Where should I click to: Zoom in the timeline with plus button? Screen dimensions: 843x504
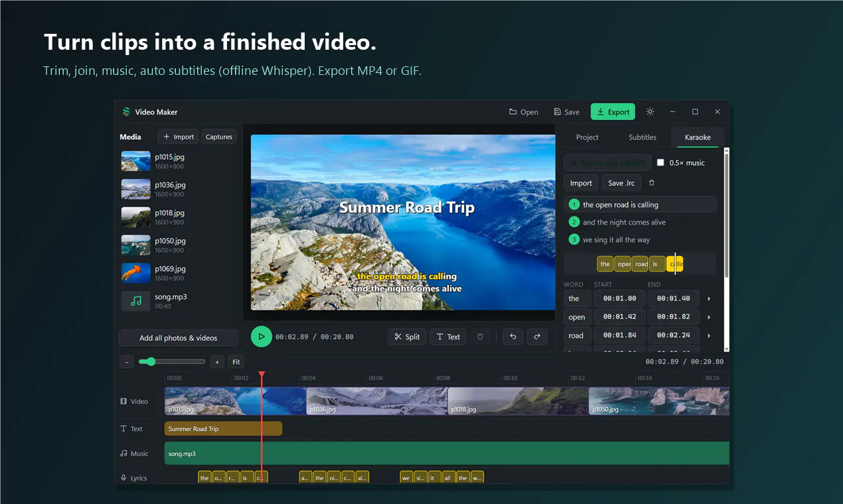(x=216, y=362)
